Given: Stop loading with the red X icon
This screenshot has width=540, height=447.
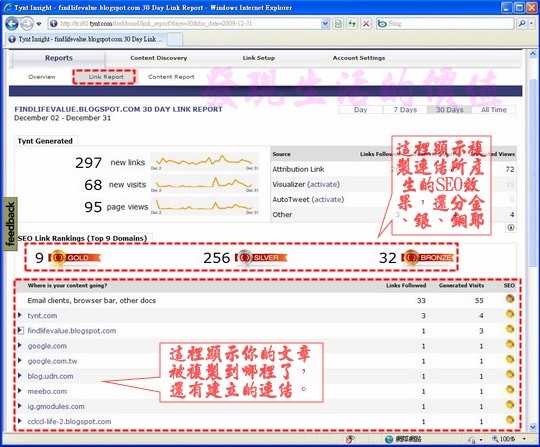Looking at the screenshot, I should click(366, 23).
